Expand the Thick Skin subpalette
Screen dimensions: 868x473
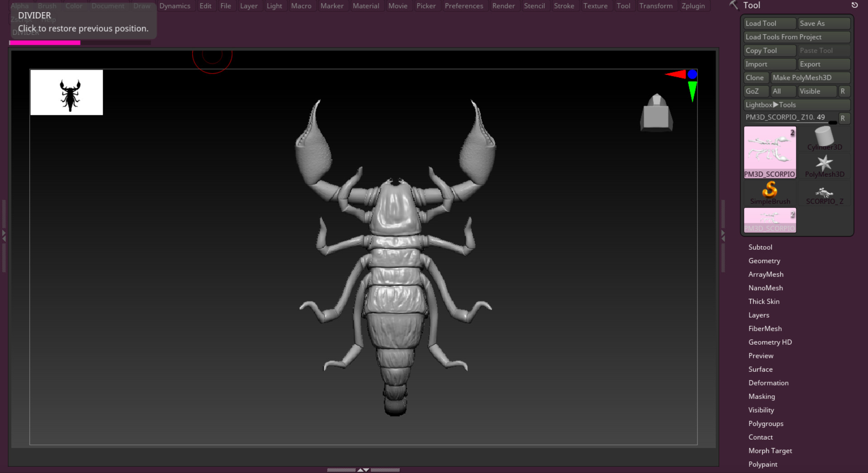pos(764,301)
